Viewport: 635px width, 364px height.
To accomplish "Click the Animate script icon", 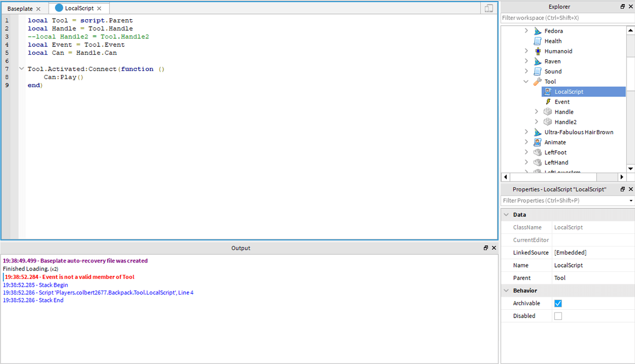I will click(x=537, y=142).
